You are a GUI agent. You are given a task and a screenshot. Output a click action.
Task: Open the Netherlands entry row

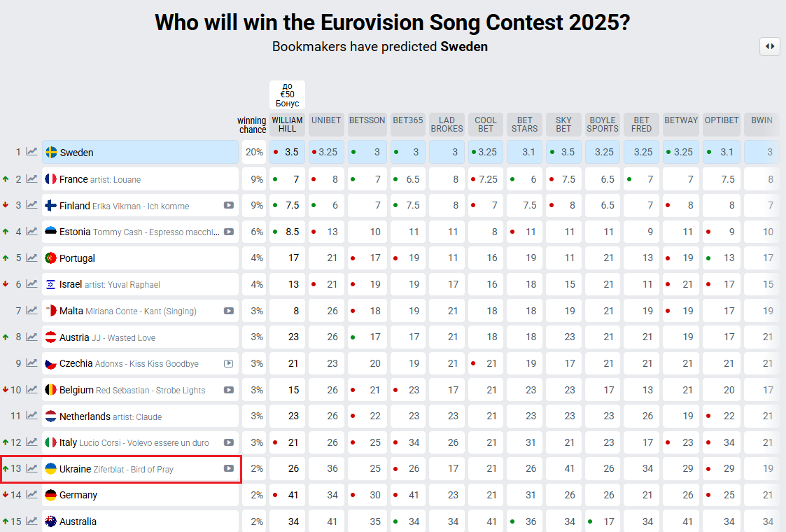(85, 416)
